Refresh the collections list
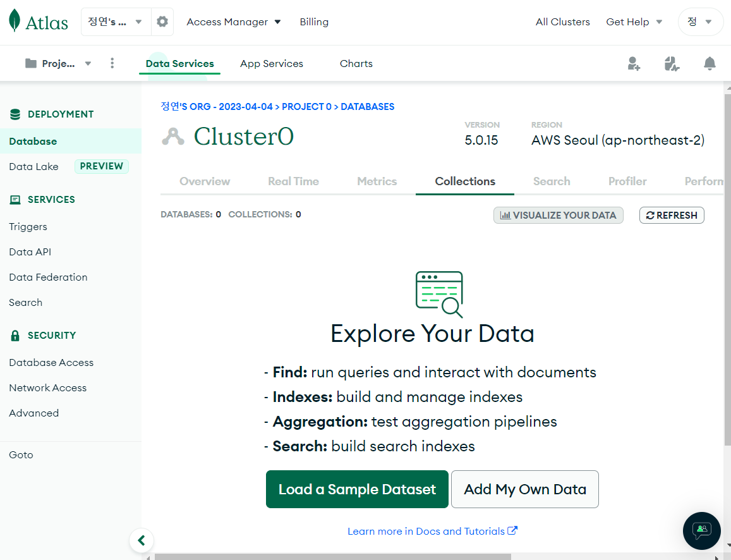This screenshot has height=560, width=731. 672,216
